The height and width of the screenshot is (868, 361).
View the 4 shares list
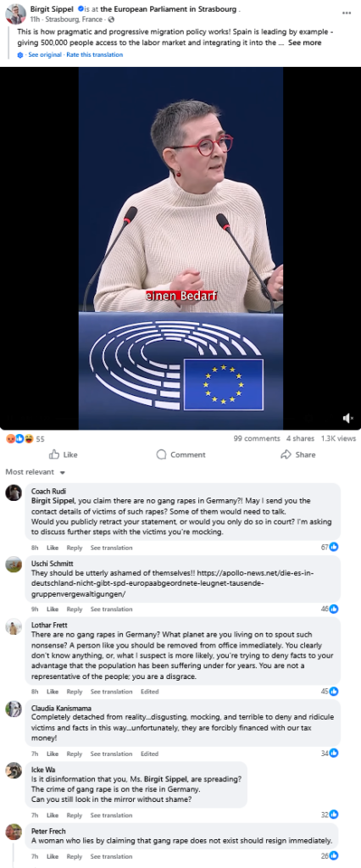click(300, 438)
